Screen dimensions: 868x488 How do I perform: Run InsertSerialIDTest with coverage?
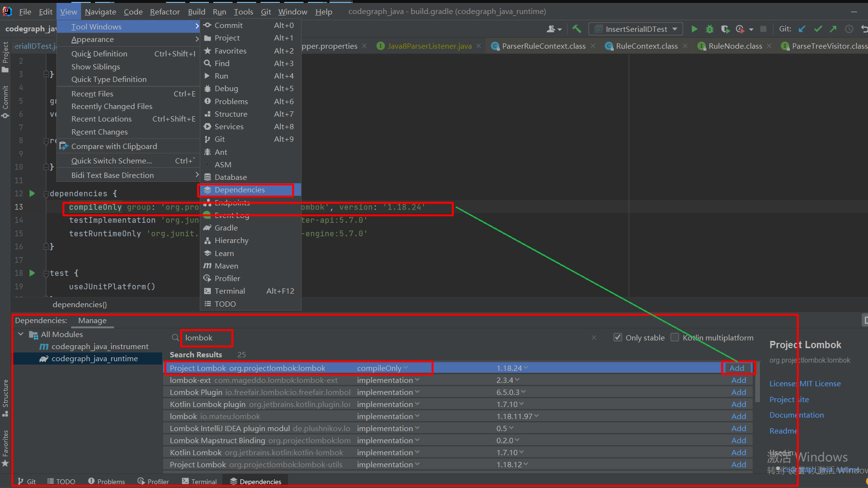[725, 28]
